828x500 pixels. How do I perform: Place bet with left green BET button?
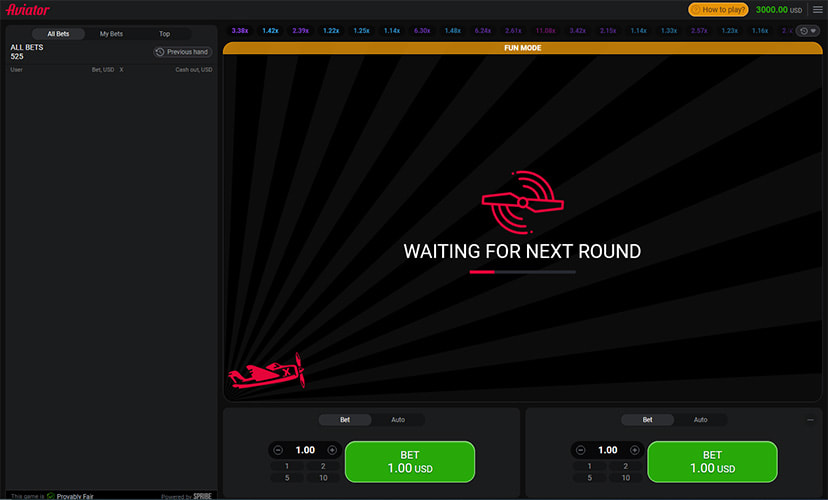[x=410, y=461]
